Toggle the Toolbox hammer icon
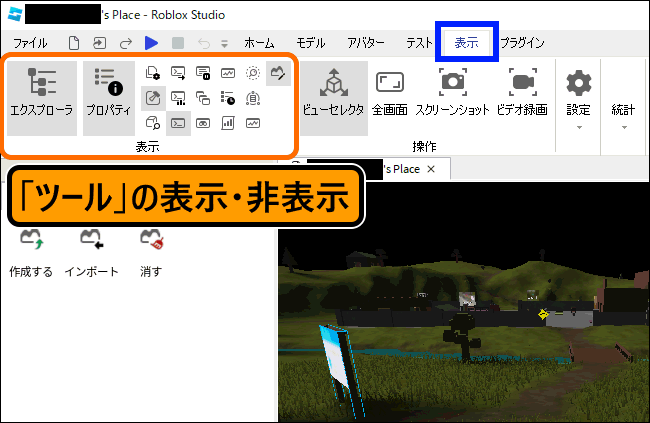The height and width of the screenshot is (423, 650). click(x=153, y=98)
